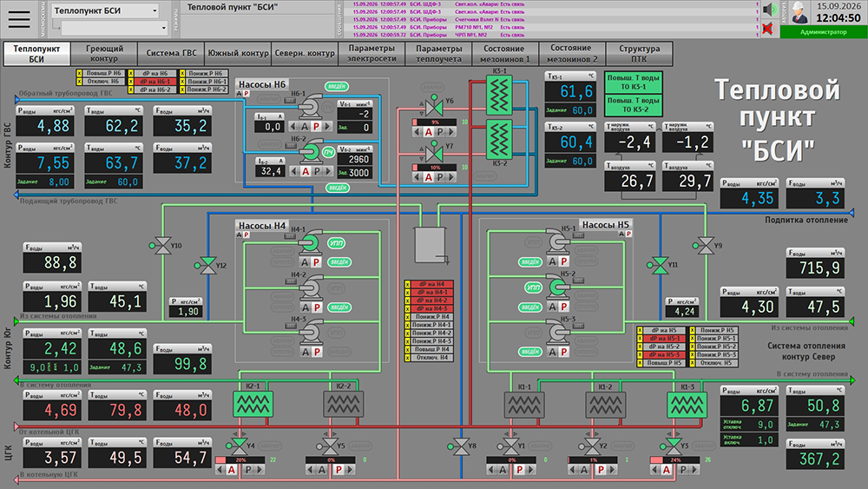Screen dimensions: 868x489
Task: Click valve Y8 symbol
Action: tap(460, 446)
